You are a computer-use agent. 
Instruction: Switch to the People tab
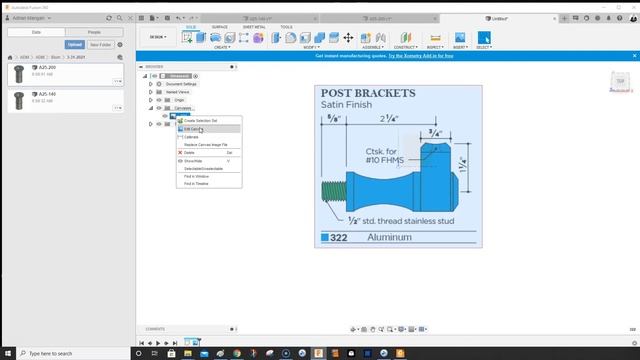point(94,32)
